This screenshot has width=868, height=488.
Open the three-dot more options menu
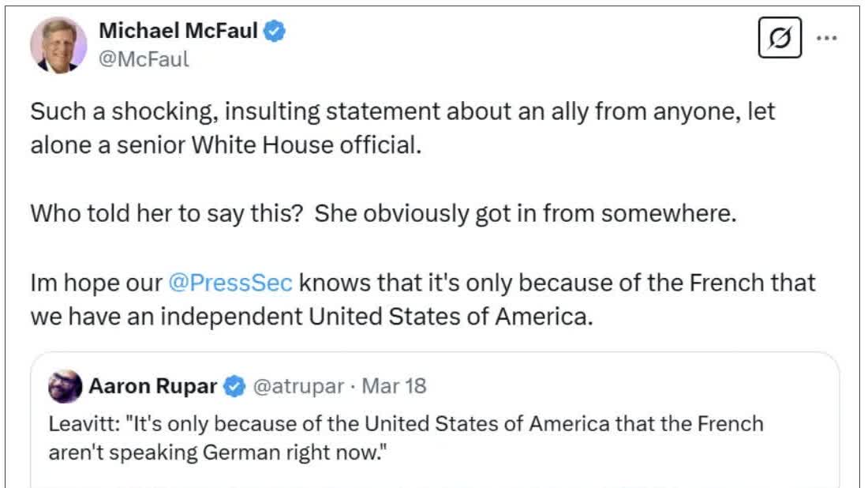826,37
